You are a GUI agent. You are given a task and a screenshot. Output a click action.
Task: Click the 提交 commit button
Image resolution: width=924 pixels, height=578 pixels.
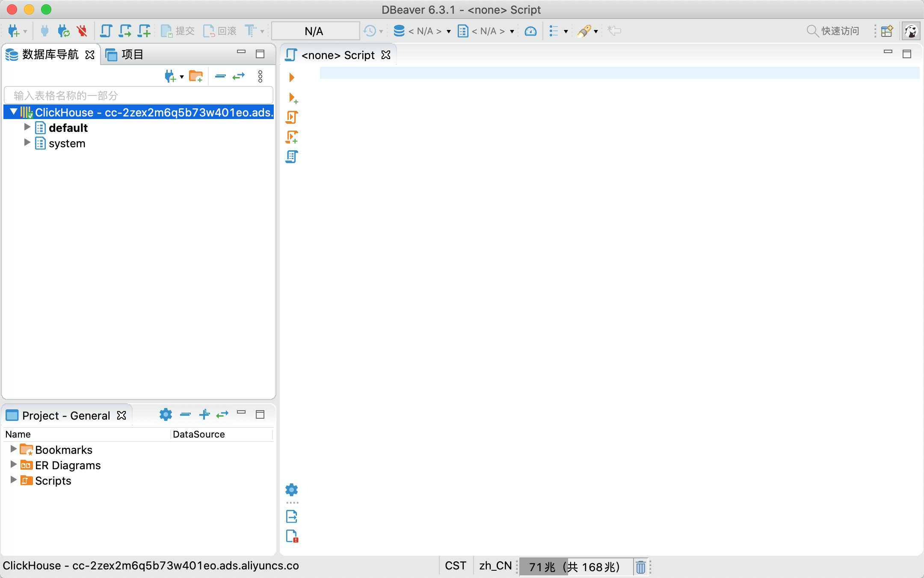(x=178, y=31)
